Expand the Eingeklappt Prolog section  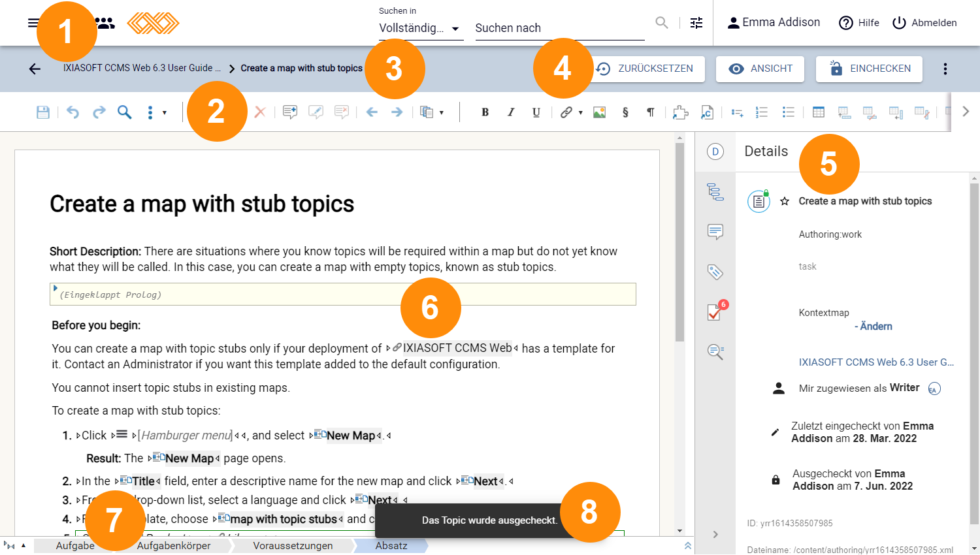pos(56,288)
